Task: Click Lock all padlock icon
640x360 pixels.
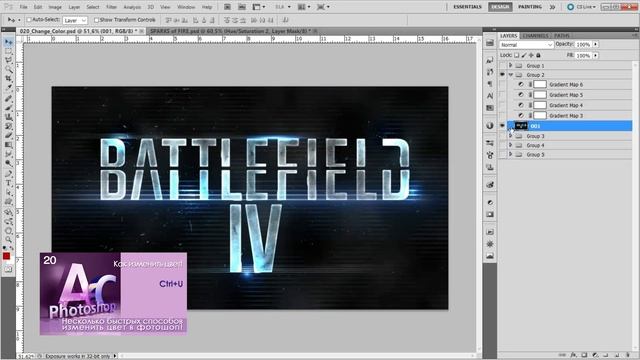Action: point(538,55)
